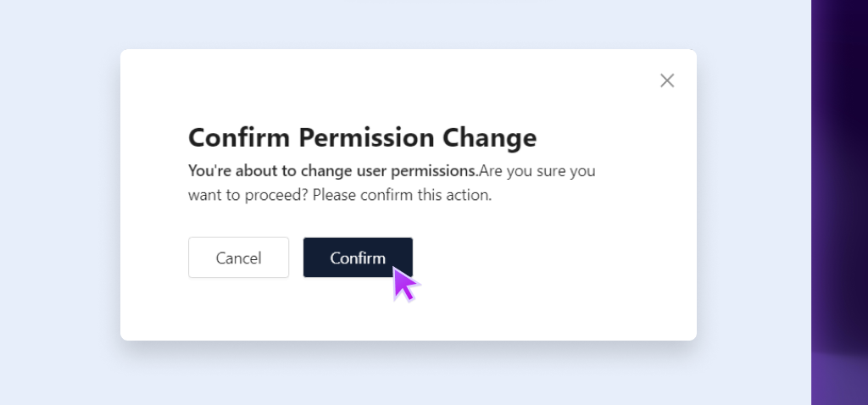Click the gray X at the dialog corner
The image size is (868, 405).
pyautogui.click(x=667, y=80)
